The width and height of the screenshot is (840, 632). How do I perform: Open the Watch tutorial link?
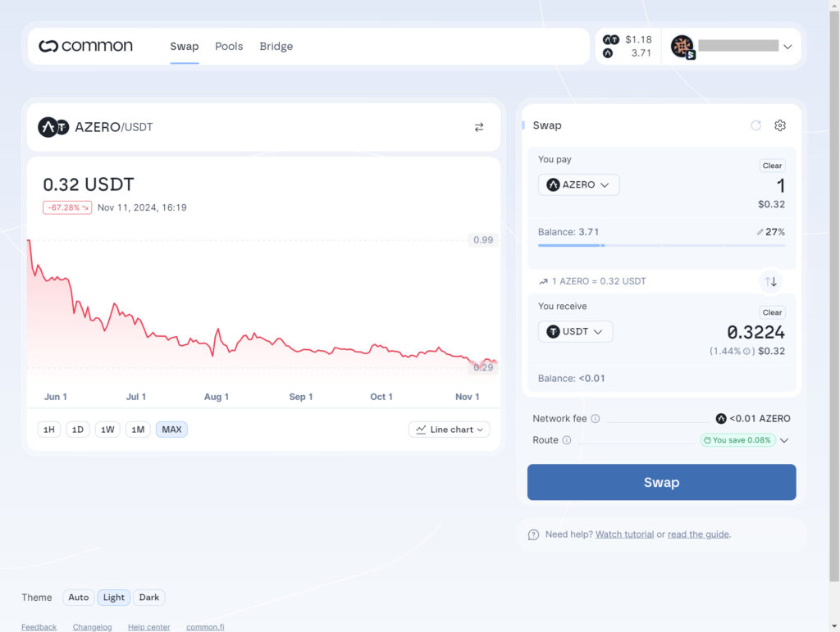624,534
